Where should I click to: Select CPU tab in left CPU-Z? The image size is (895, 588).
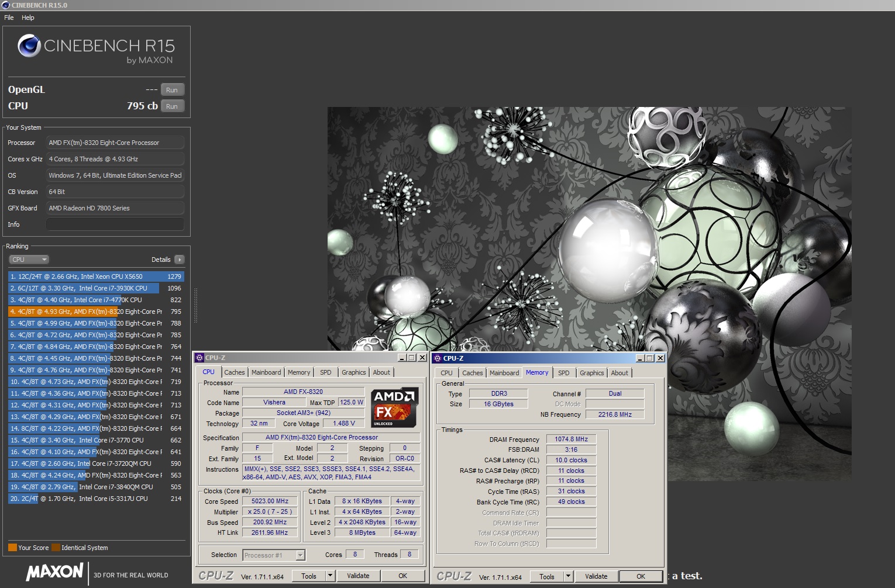[209, 372]
